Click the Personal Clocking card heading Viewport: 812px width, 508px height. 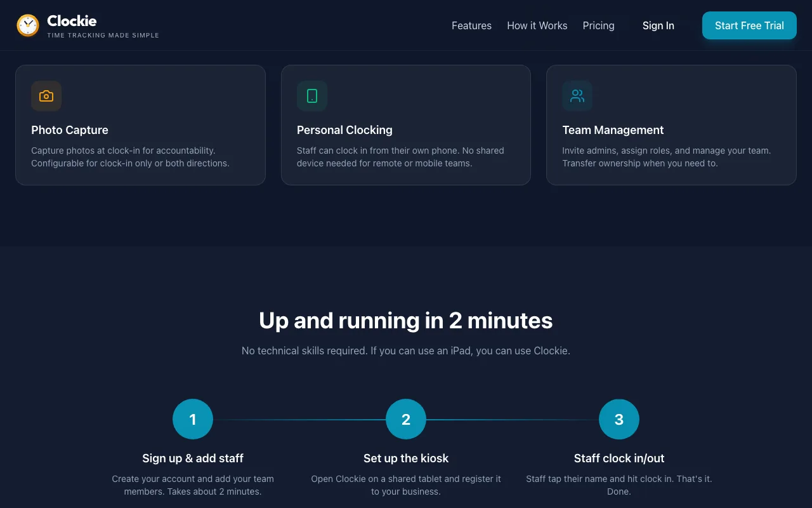344,130
